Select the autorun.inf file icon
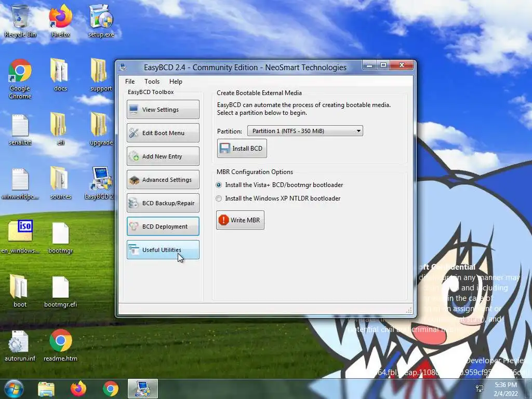 (20, 345)
